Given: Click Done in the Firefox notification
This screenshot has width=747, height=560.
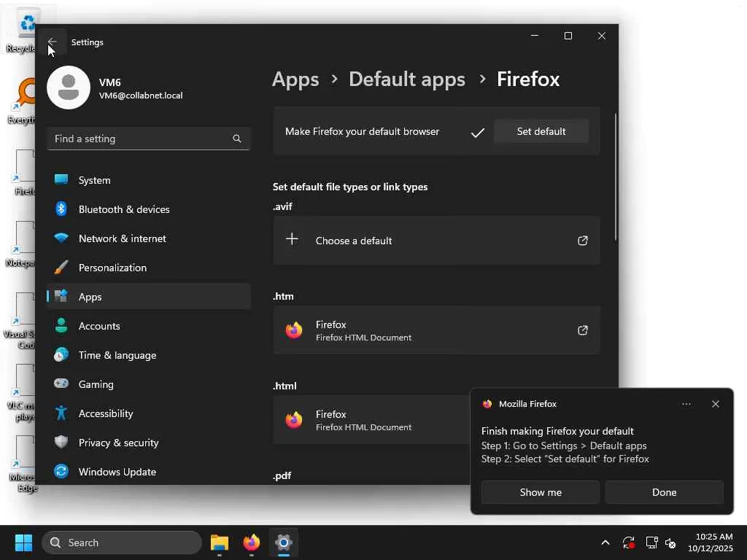Looking at the screenshot, I should tap(664, 492).
